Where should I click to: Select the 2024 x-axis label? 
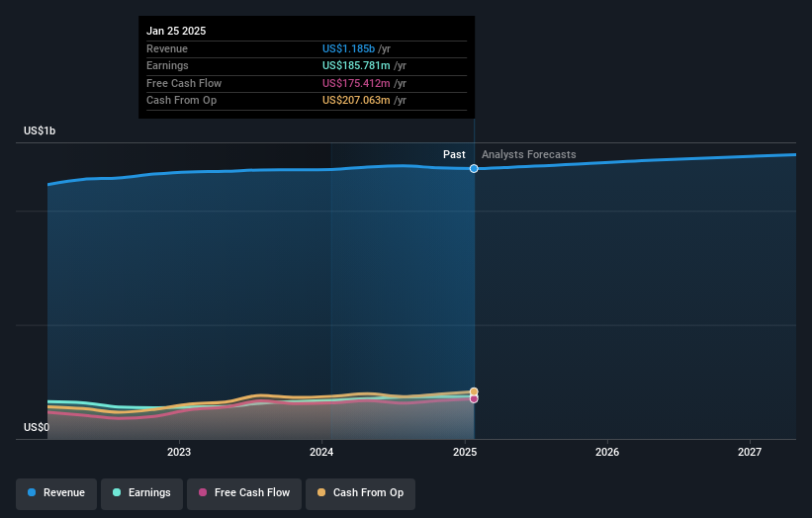(321, 452)
